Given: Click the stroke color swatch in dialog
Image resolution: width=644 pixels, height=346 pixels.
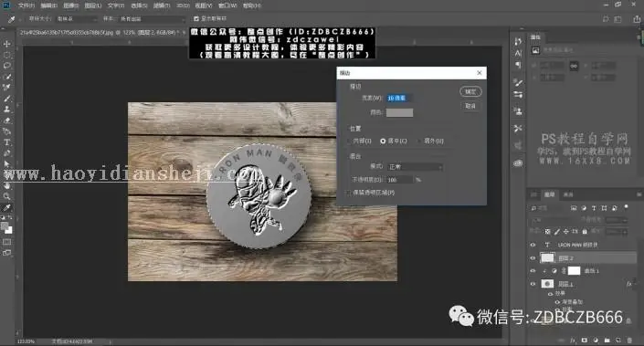Looking at the screenshot, I should [x=399, y=112].
